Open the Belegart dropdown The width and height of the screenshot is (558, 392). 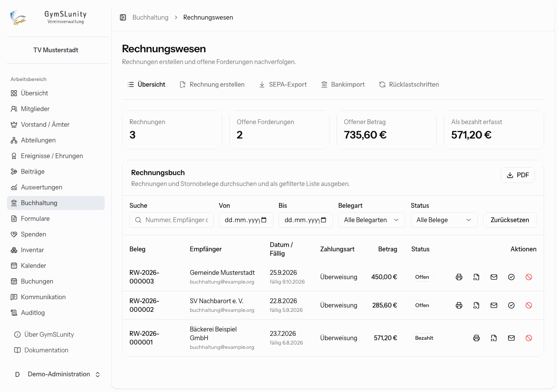[372, 220]
